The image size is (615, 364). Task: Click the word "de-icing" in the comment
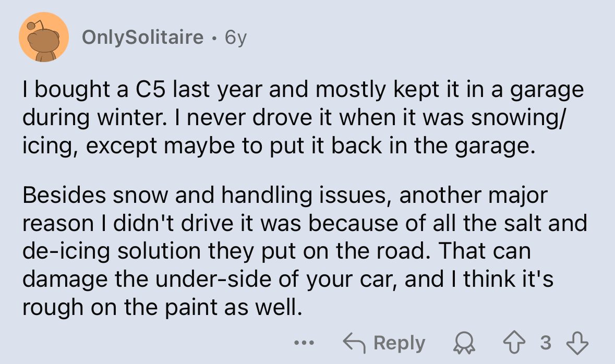pos(66,252)
